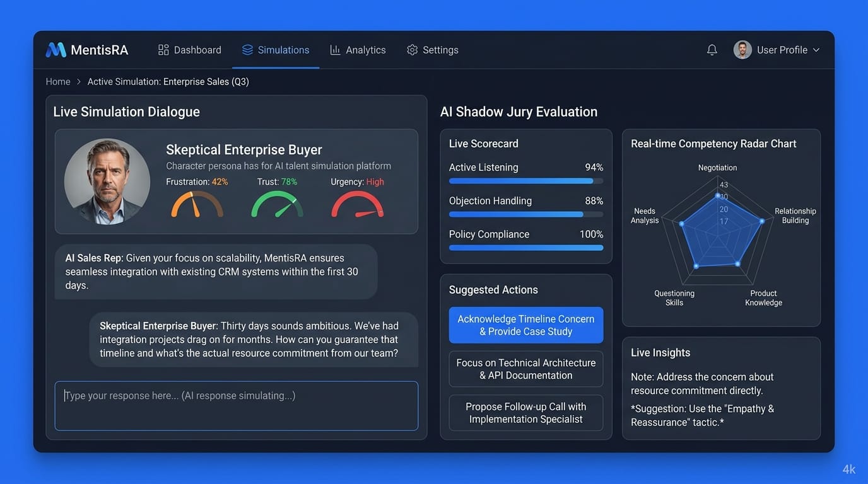Click the Skeptical Enterprise Buyer portrait
The width and height of the screenshot is (868, 484).
(x=107, y=181)
